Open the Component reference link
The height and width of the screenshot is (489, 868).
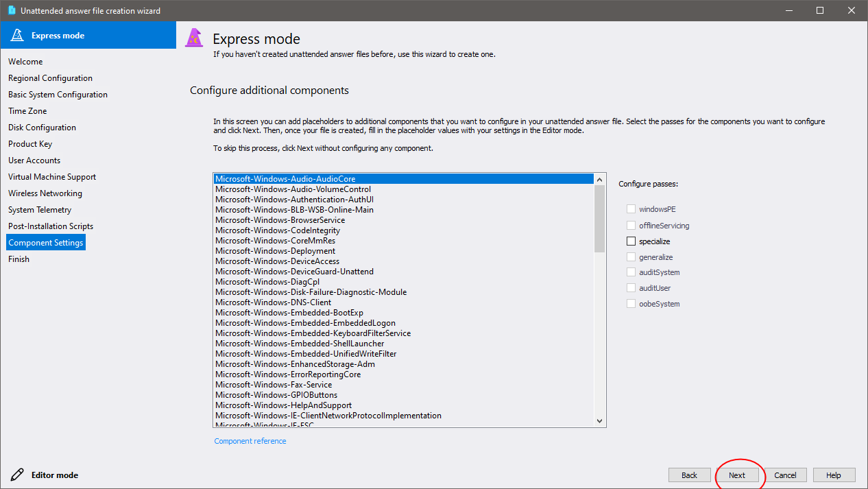coord(250,441)
